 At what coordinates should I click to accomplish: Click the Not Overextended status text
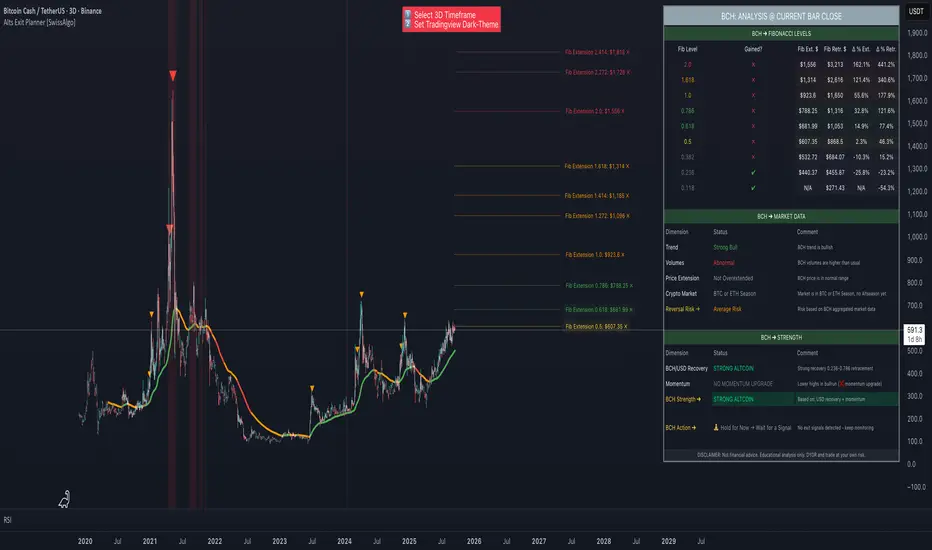tap(733, 278)
